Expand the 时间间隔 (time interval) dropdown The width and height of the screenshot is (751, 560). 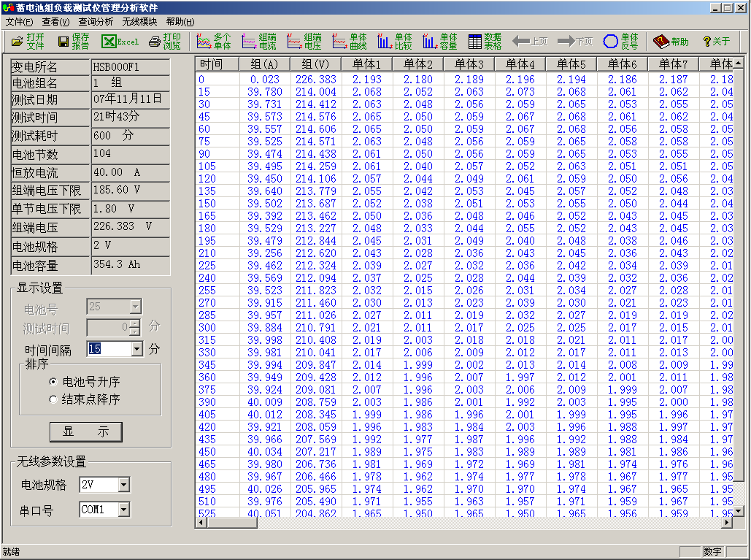[x=136, y=349]
